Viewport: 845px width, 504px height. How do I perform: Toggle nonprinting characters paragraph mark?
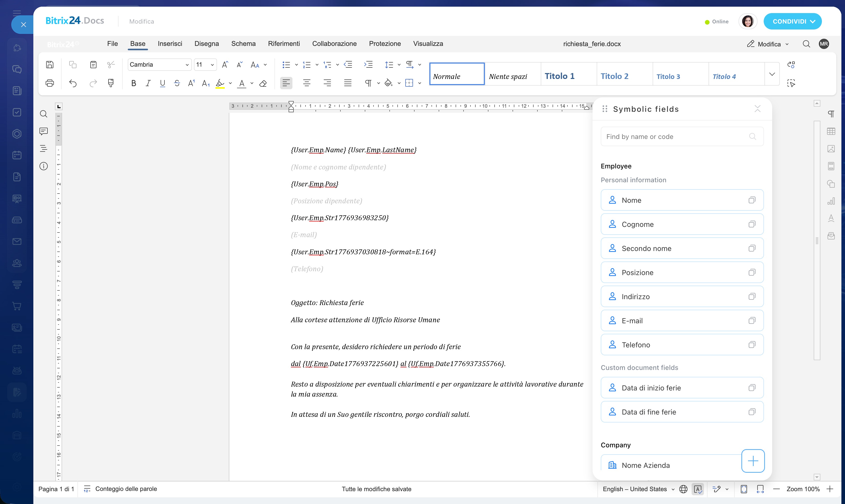point(368,83)
